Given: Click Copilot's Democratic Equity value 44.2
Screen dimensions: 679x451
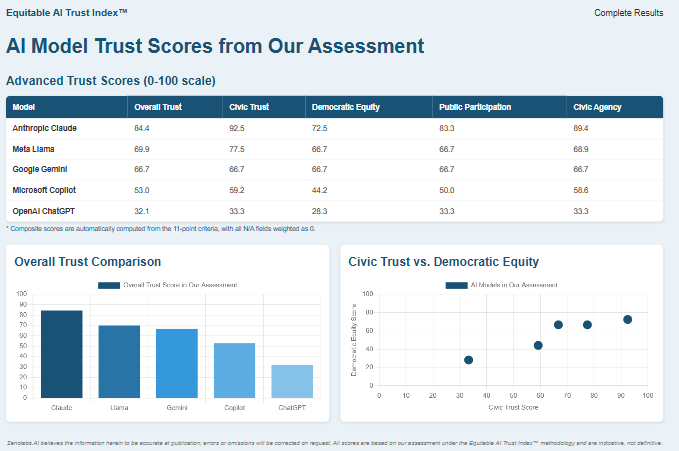Looking at the screenshot, I should tap(320, 190).
